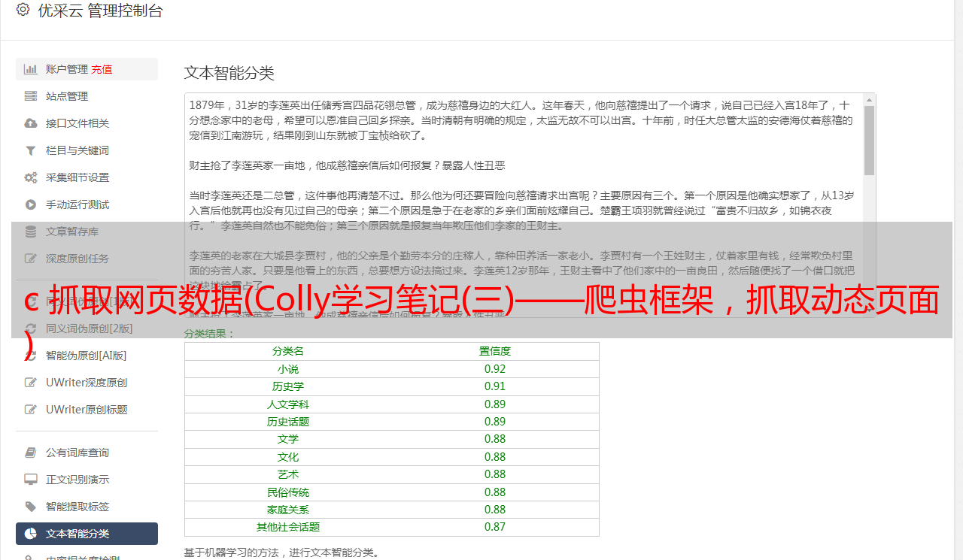Open the 优采云 管理控制台 header title
Image resolution: width=963 pixels, height=560 pixels.
coord(100,11)
